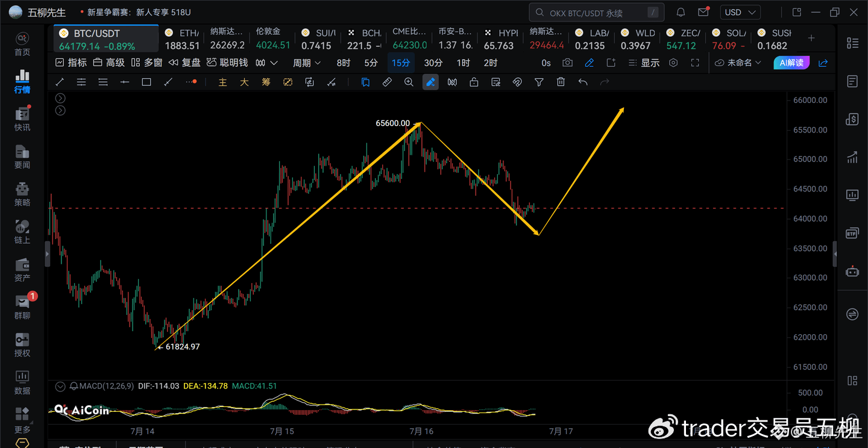Switch to the 30分 timeframe
Viewport: 868px width, 448px height.
[x=433, y=63]
